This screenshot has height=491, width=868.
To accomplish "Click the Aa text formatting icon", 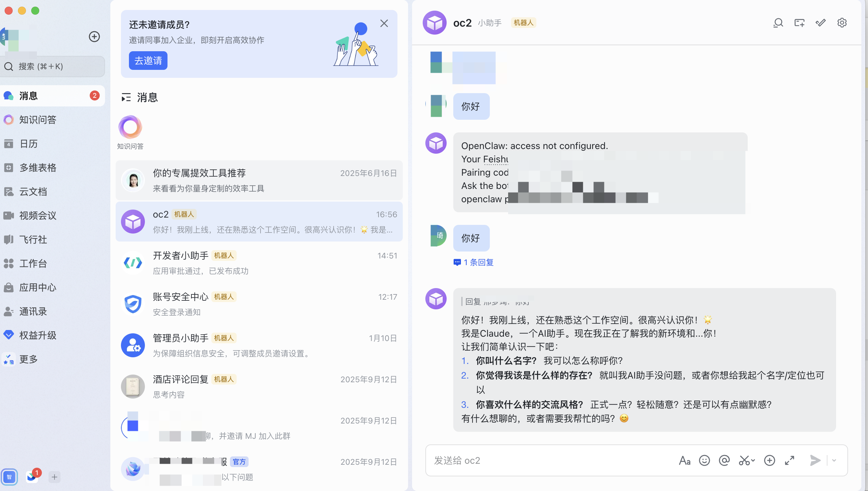I will 684,460.
